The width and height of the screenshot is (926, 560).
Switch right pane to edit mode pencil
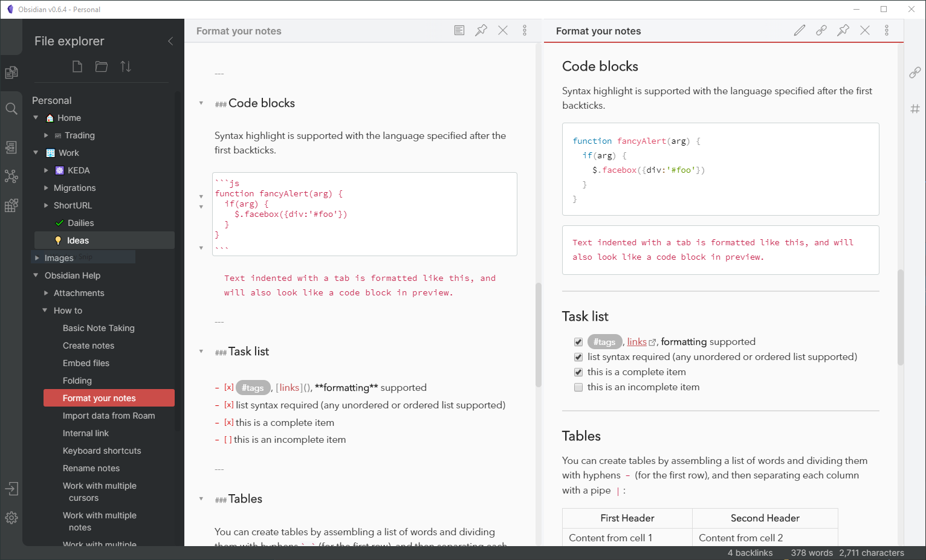click(x=800, y=30)
